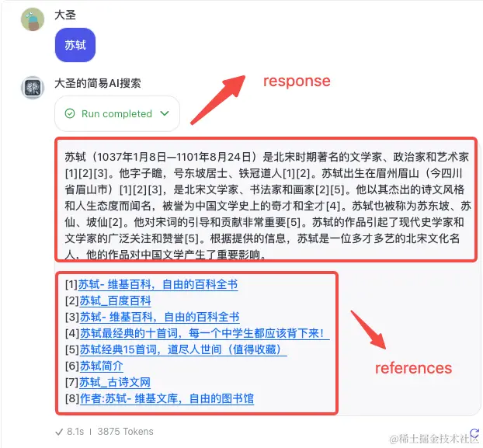Open the 苏轼_古诗文网 link

tap(115, 382)
